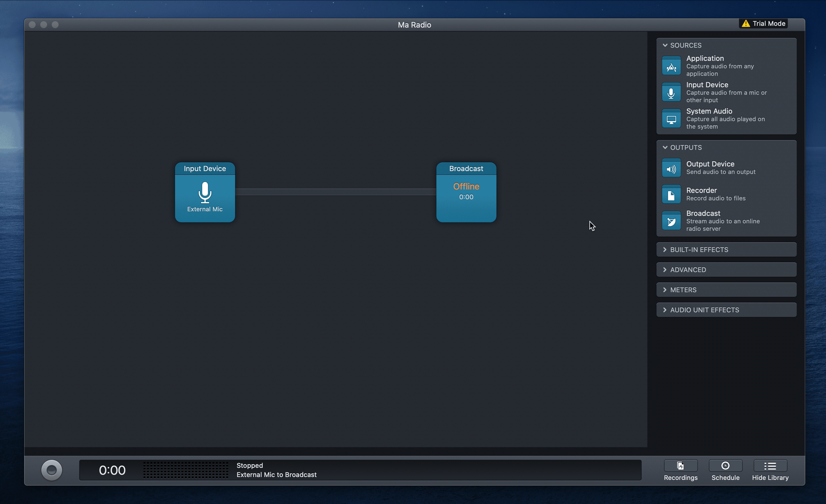This screenshot has height=504, width=826.
Task: Click the External Mic to Broadcast text
Action: click(277, 475)
